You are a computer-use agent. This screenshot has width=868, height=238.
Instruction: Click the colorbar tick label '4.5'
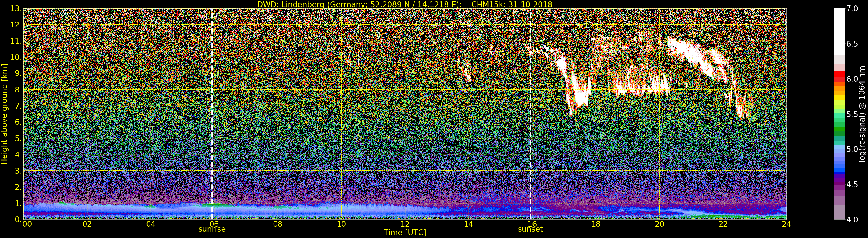click(x=852, y=184)
